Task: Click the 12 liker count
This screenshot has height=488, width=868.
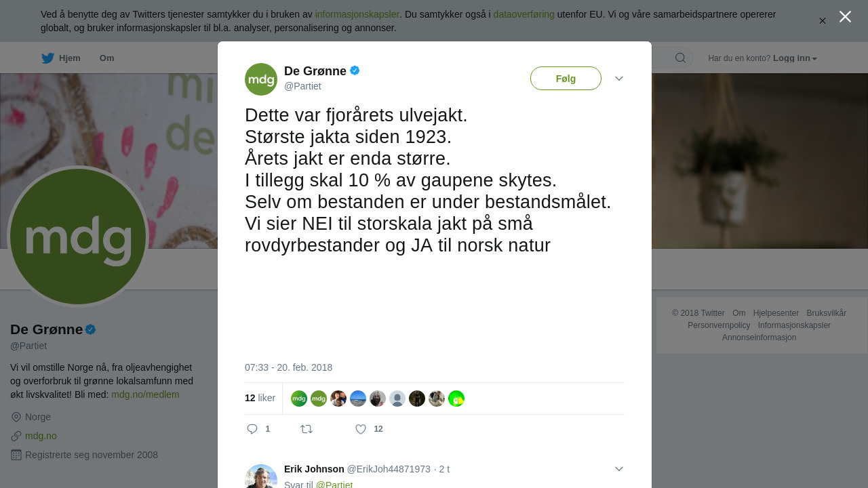Action: click(x=260, y=398)
